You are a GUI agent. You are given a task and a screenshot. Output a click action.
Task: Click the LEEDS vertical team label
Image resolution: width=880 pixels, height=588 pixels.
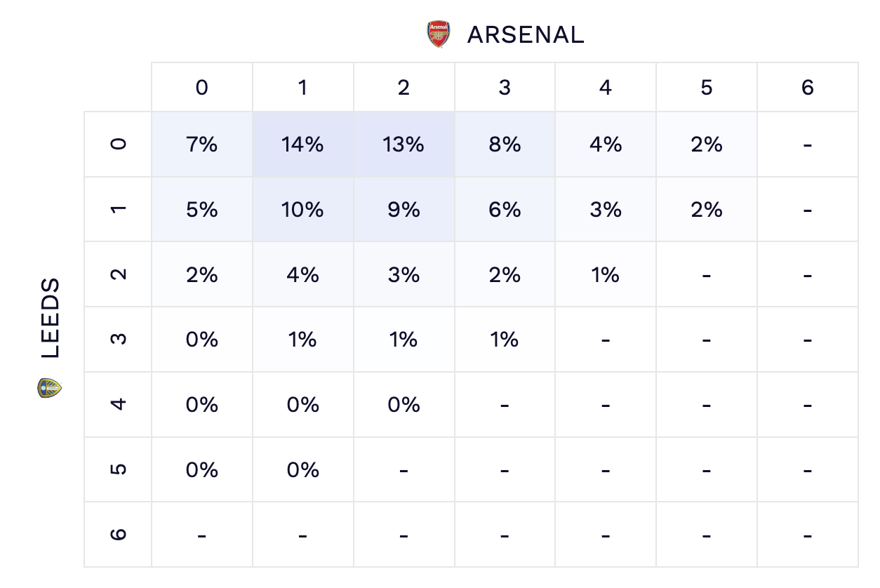(x=51, y=319)
